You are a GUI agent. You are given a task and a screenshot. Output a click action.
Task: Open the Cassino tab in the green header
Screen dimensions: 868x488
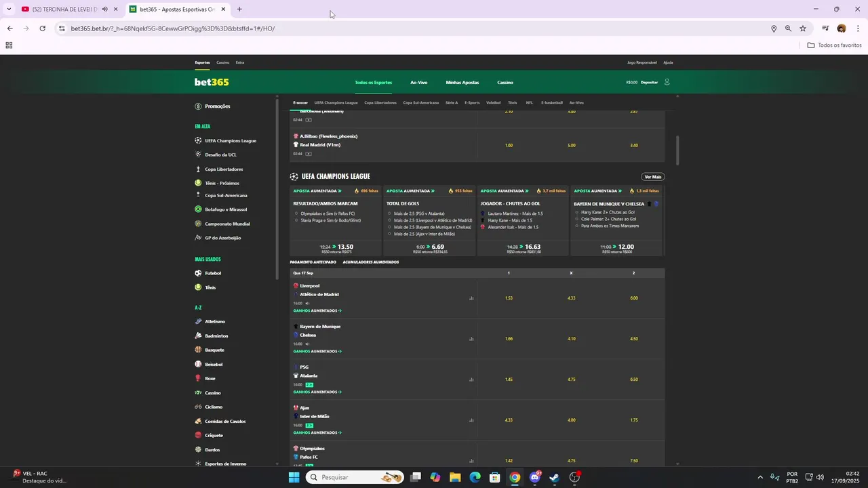point(505,83)
